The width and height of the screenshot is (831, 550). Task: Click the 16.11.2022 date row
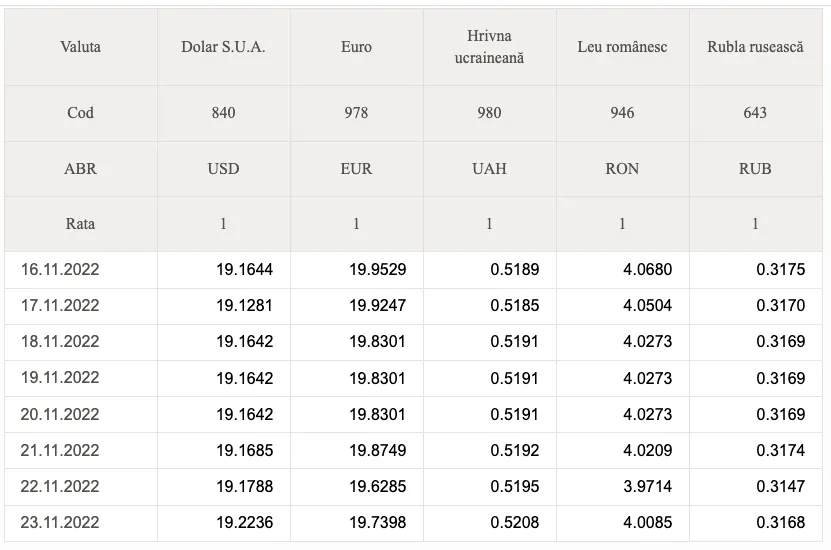click(x=413, y=270)
